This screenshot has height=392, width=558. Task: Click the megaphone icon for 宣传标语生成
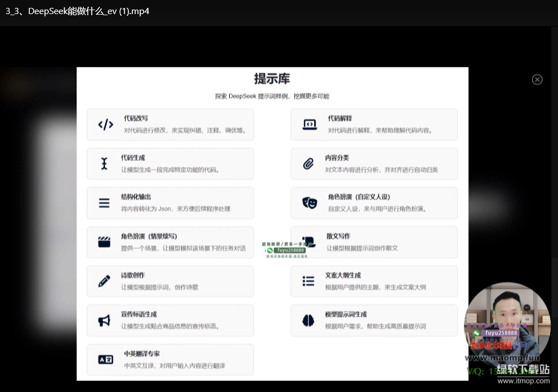pos(104,320)
